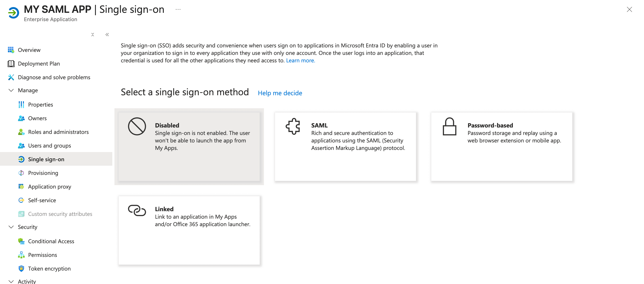The image size is (644, 284).
Task: Open Application proxy menu item
Action: click(x=50, y=187)
